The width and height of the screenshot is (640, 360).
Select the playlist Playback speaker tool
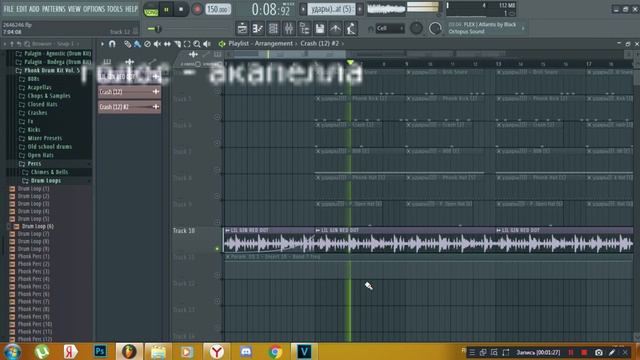tap(207, 44)
